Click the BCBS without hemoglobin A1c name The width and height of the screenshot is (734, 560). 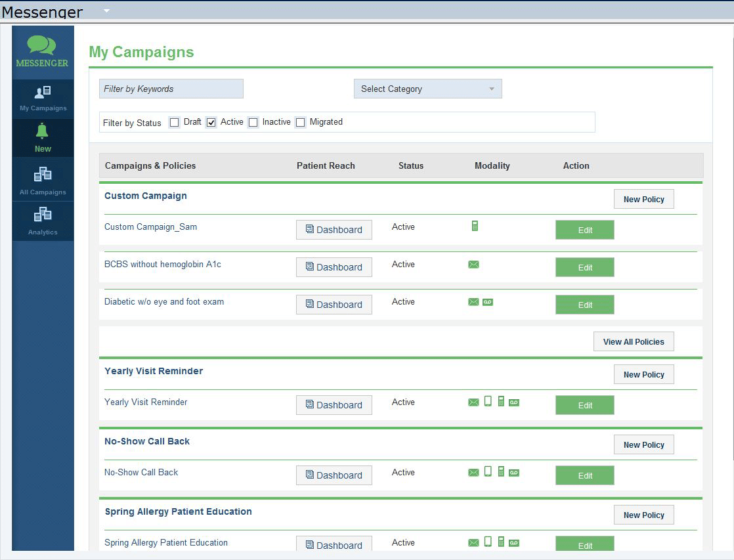click(x=162, y=264)
